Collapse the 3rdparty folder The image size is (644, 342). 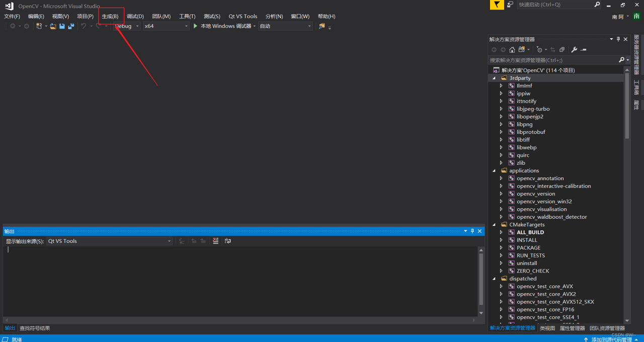point(494,78)
